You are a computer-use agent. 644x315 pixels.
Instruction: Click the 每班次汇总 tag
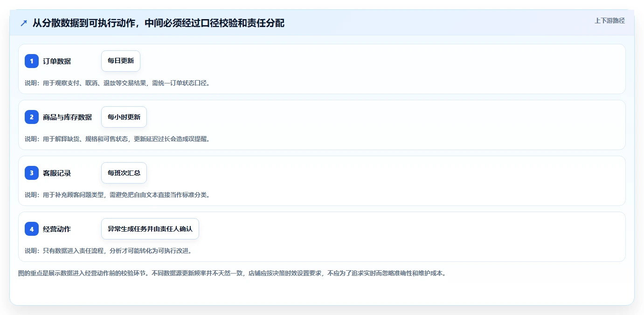124,173
